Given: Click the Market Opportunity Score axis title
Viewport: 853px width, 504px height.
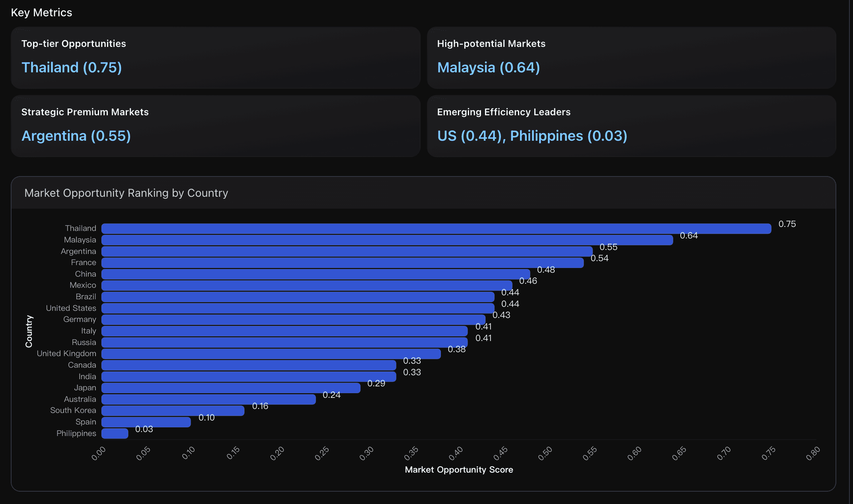Looking at the screenshot, I should point(459,469).
